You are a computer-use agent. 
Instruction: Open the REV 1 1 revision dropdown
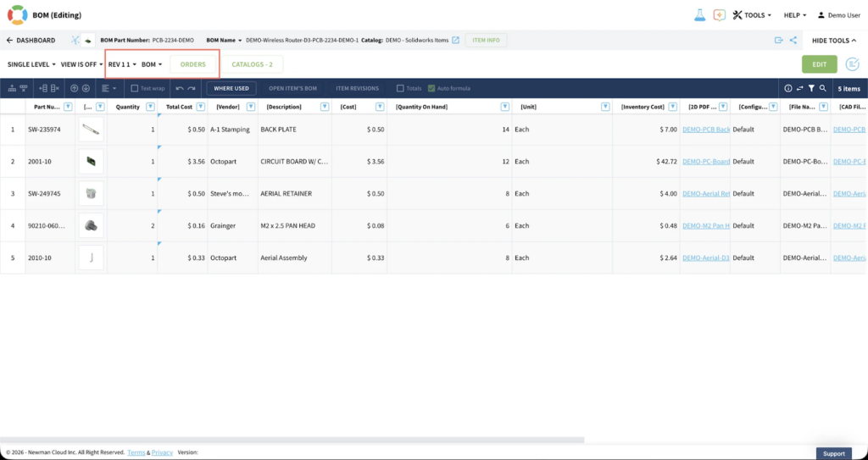point(122,64)
